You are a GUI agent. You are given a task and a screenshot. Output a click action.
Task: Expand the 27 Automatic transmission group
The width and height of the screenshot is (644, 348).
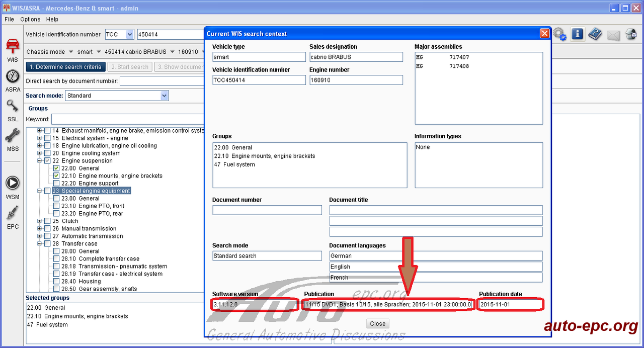(40, 236)
